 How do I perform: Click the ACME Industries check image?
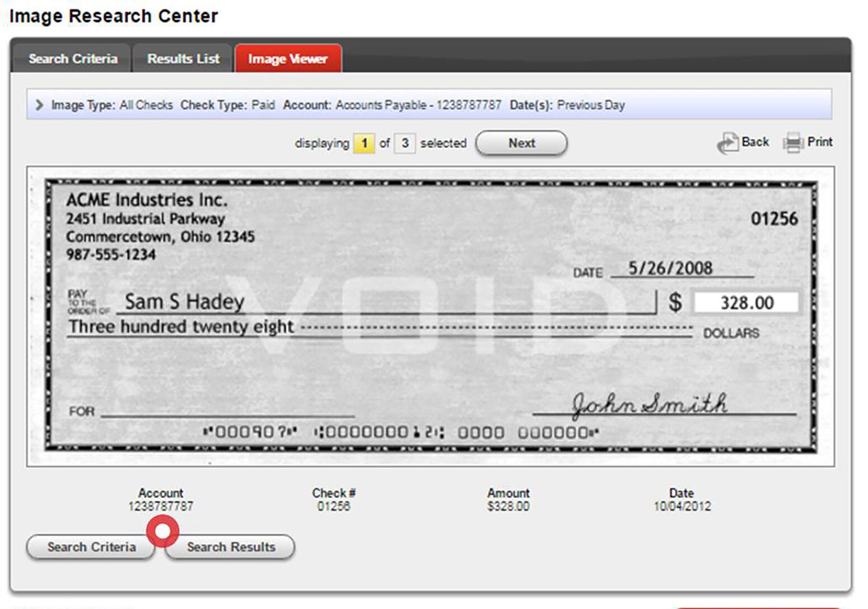click(430, 316)
